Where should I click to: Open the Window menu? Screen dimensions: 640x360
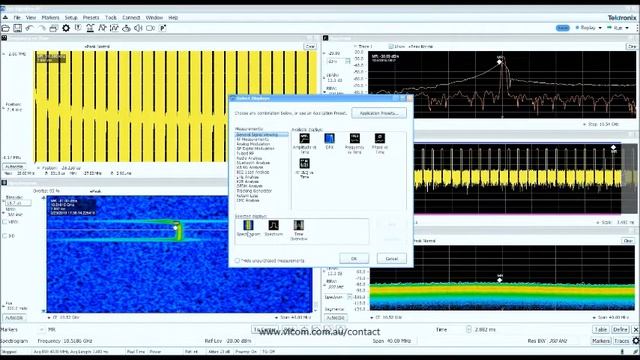tap(154, 18)
